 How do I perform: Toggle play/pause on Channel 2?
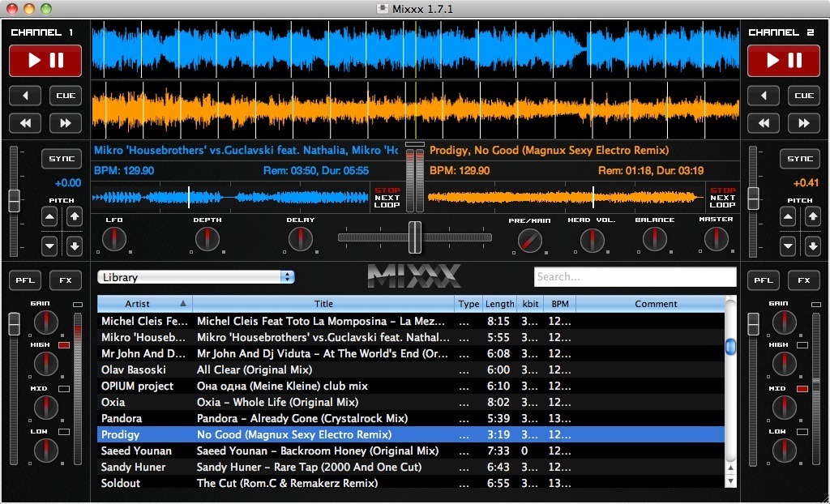(784, 60)
